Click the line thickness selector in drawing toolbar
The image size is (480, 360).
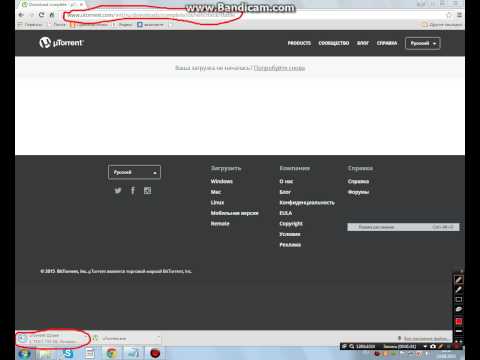click(x=459, y=331)
